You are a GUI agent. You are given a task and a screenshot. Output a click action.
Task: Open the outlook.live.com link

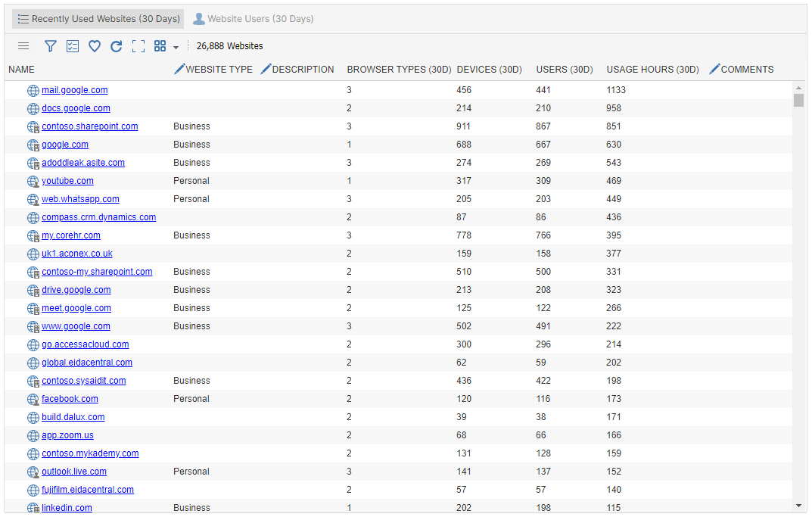point(75,471)
